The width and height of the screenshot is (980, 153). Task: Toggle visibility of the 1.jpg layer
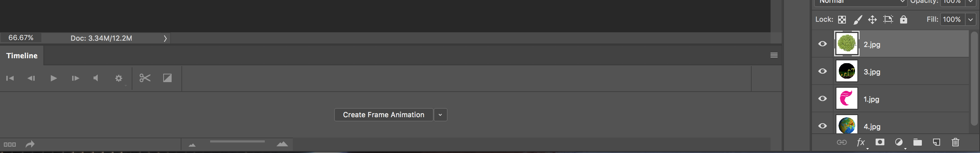(x=822, y=99)
